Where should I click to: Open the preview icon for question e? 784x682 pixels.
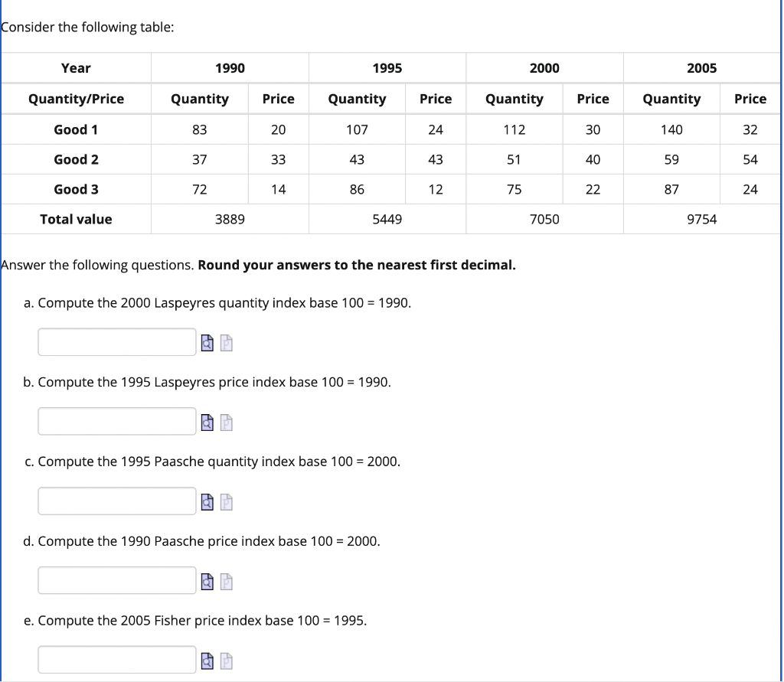point(207,659)
